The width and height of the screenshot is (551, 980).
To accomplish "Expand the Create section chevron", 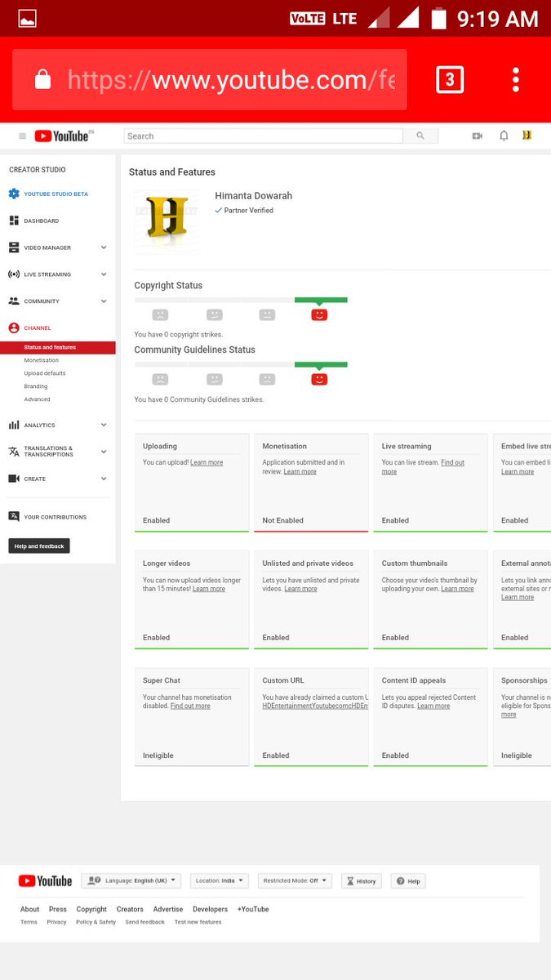I will coord(104,479).
